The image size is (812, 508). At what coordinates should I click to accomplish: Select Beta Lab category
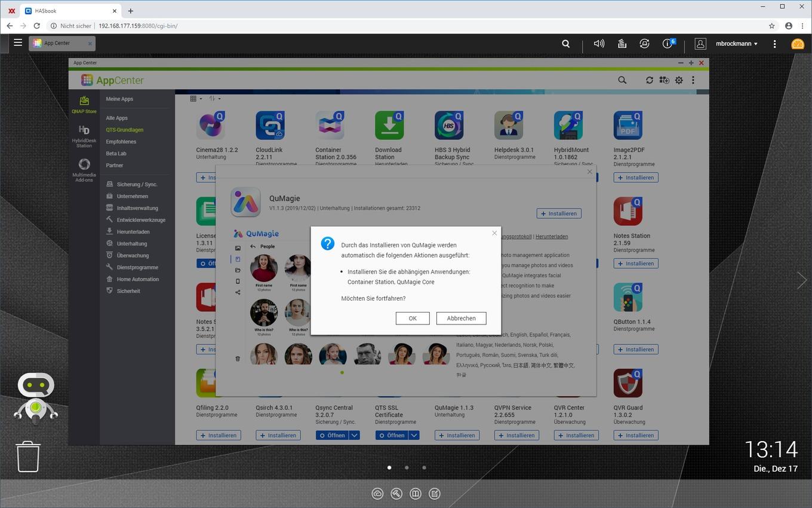[116, 154]
